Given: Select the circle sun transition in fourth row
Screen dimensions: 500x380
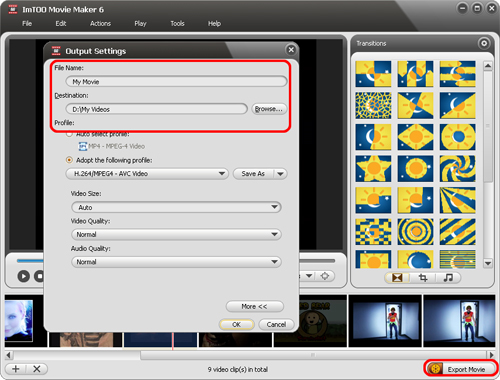Looking at the screenshot, I should pos(415,168).
